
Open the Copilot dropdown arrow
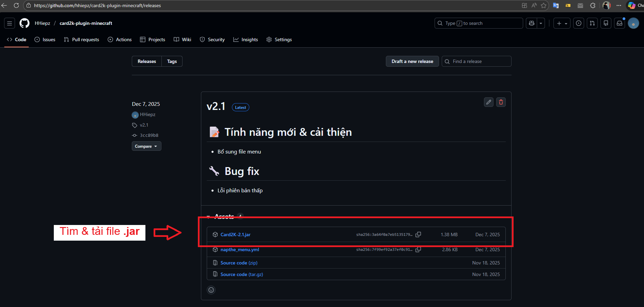(x=541, y=23)
